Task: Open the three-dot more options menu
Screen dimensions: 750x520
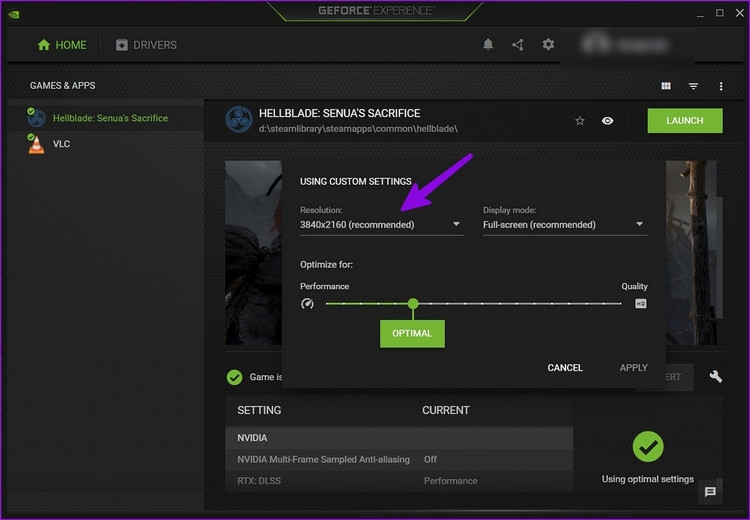Action: point(721,86)
